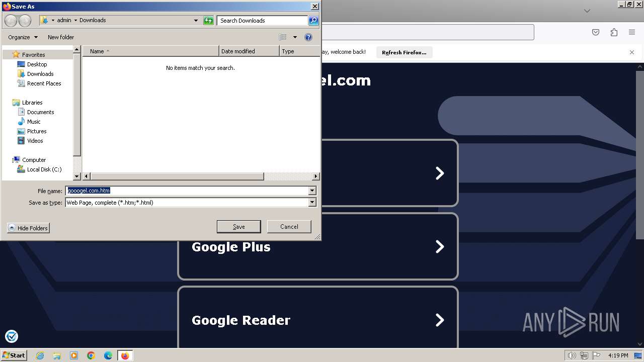Click the search magnifier icon
Viewport: 644px width, 362px height.
click(x=313, y=21)
